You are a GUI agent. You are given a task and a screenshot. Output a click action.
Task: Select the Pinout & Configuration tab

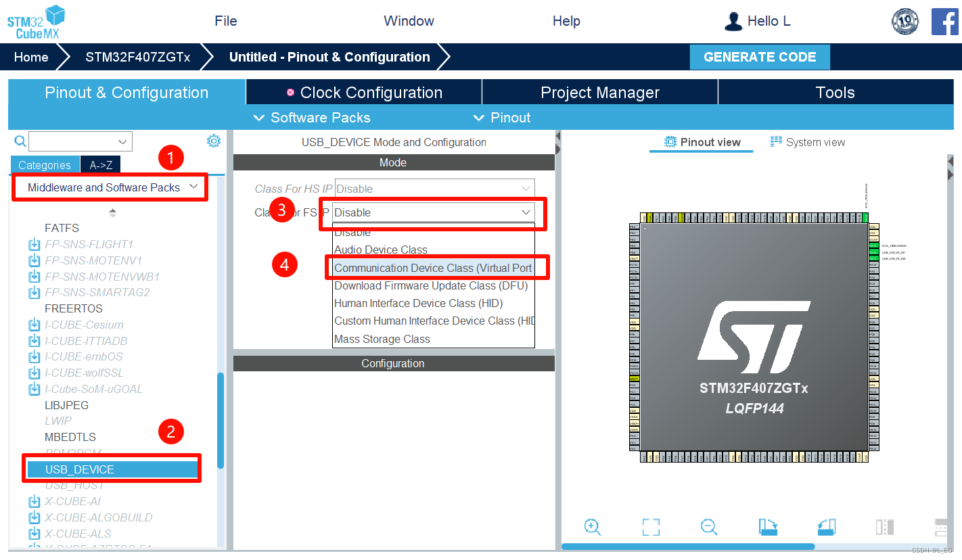(127, 92)
